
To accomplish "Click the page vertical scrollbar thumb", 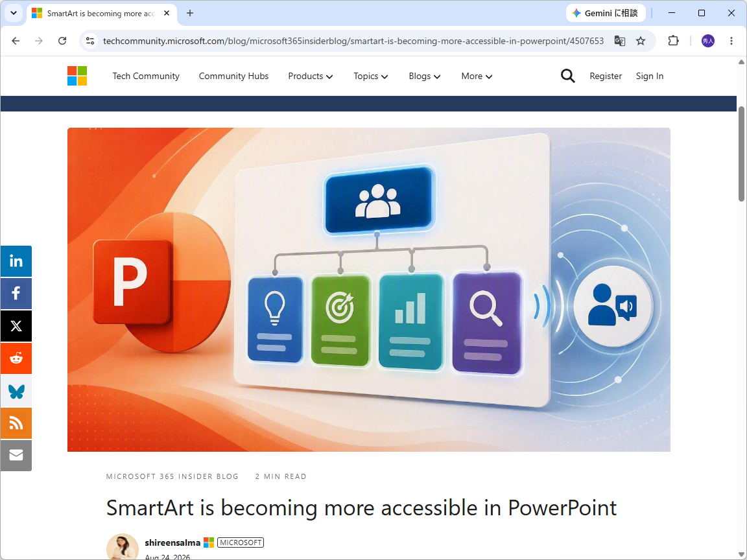I will coord(741,154).
